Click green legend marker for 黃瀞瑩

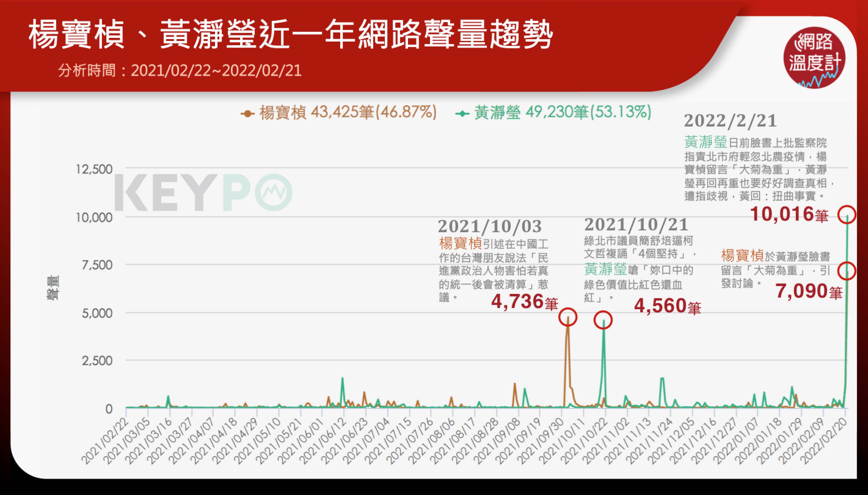coord(462,114)
